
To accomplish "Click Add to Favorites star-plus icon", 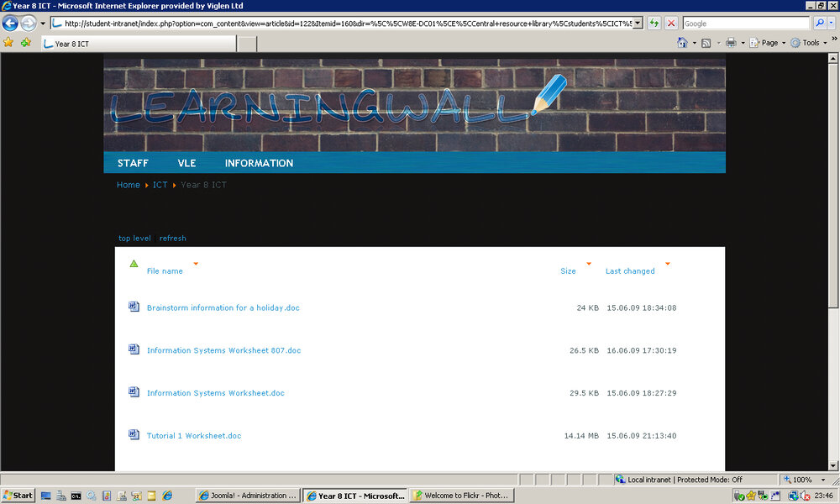I will tap(26, 43).
